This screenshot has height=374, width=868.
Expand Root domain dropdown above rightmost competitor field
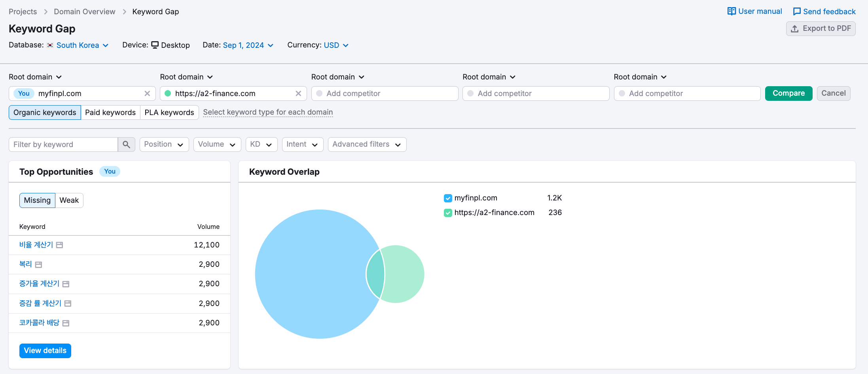(x=640, y=77)
